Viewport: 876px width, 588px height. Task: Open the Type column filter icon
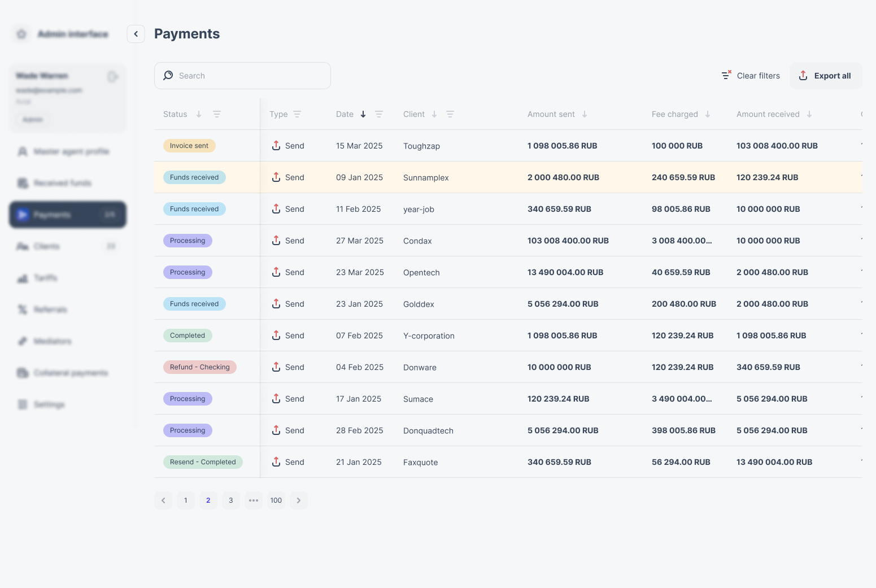tap(297, 114)
